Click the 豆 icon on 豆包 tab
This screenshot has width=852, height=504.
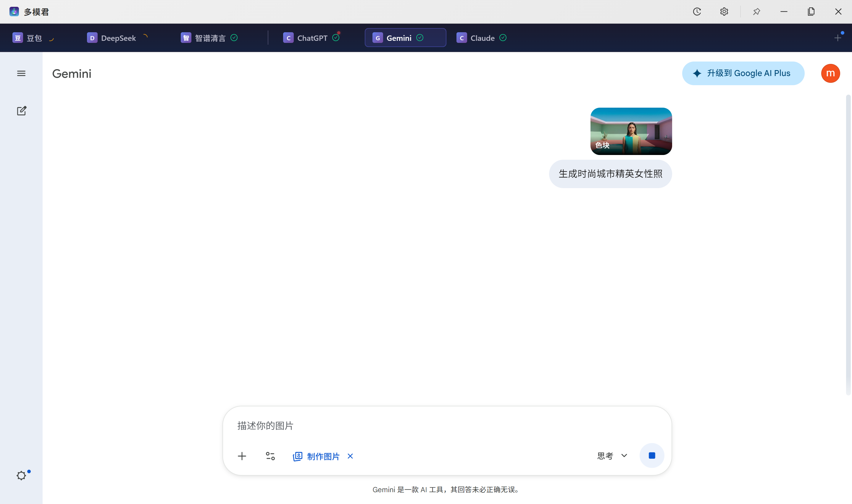click(18, 38)
